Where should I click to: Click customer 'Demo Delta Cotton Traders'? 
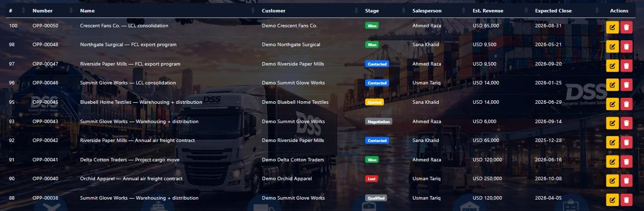(293, 160)
